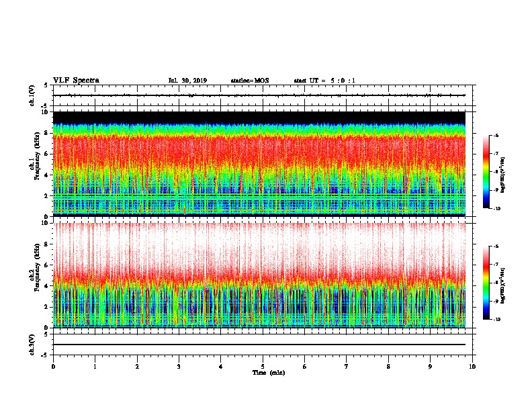Click time axis tick label '2'
The height and width of the screenshot is (411, 532).
[x=137, y=366]
